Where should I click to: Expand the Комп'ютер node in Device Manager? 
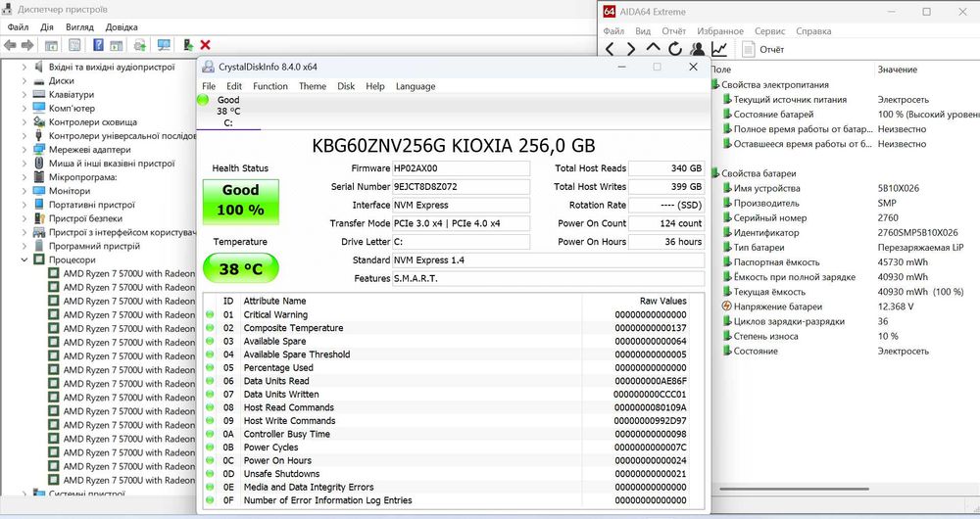pyautogui.click(x=24, y=108)
